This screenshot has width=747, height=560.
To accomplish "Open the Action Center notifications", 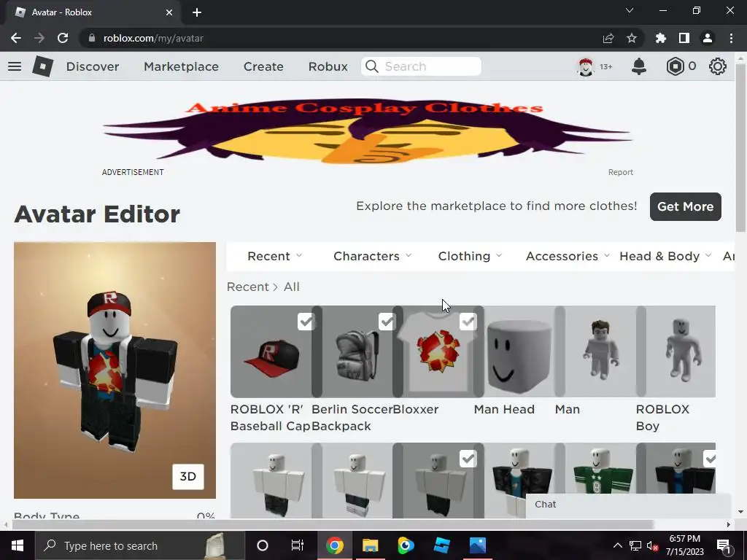I will point(724,545).
